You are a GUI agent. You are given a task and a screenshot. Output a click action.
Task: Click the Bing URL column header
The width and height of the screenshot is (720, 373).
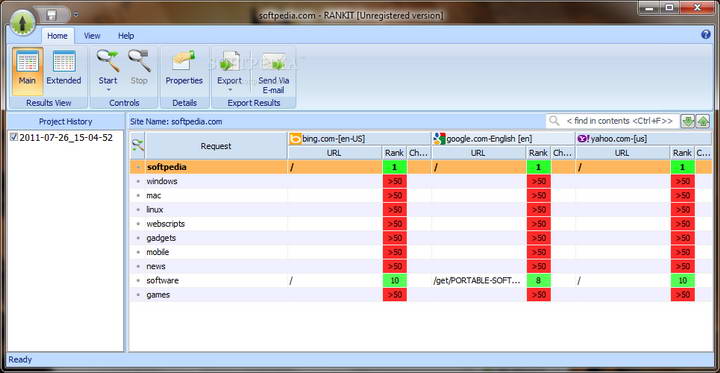(x=334, y=153)
